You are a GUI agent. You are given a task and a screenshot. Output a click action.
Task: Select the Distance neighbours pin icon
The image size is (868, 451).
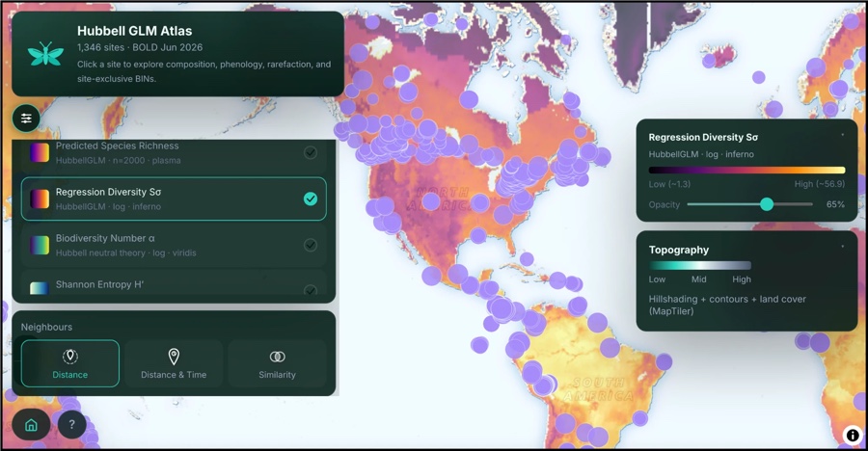click(x=69, y=357)
